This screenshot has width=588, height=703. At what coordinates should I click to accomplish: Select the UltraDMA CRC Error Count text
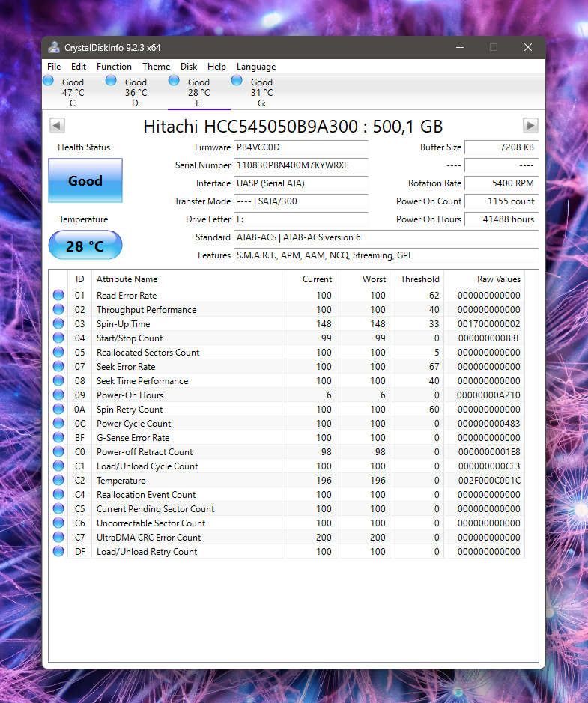[149, 537]
